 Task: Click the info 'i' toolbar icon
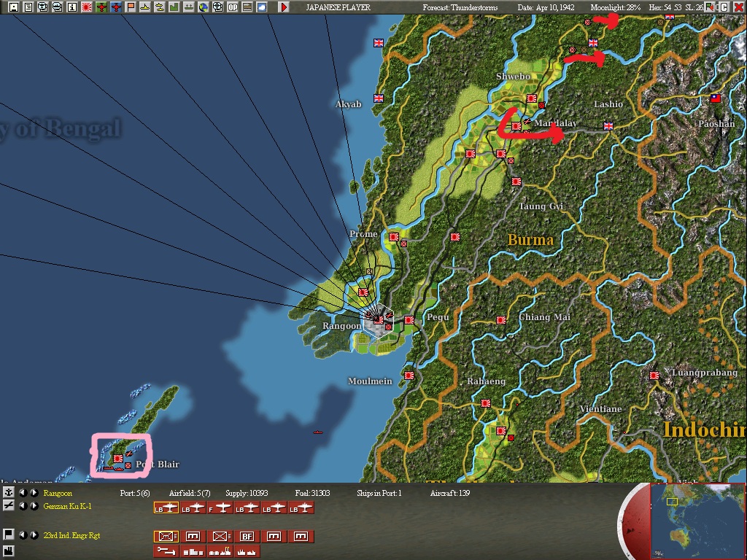pos(72,7)
